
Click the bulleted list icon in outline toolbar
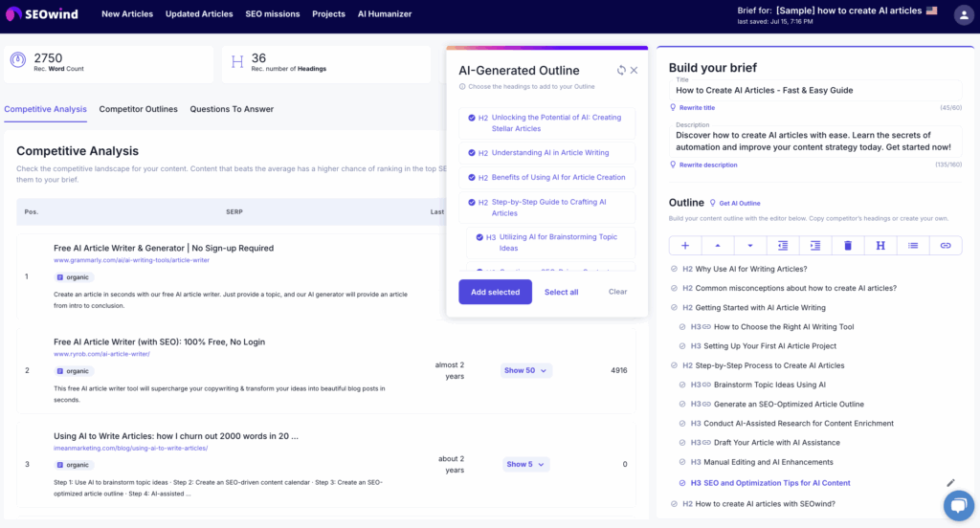point(913,246)
